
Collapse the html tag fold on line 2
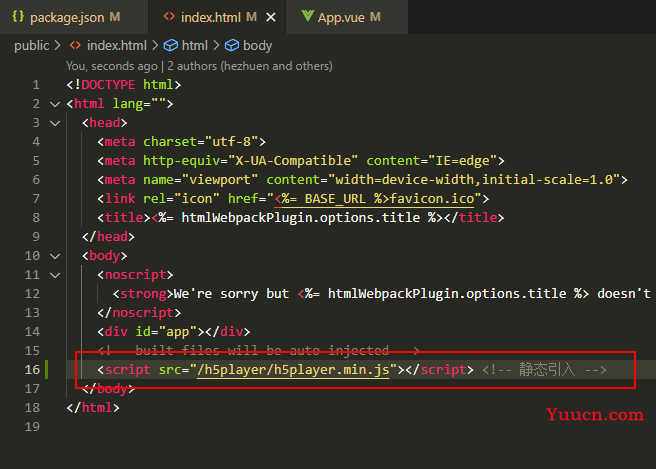click(x=55, y=104)
